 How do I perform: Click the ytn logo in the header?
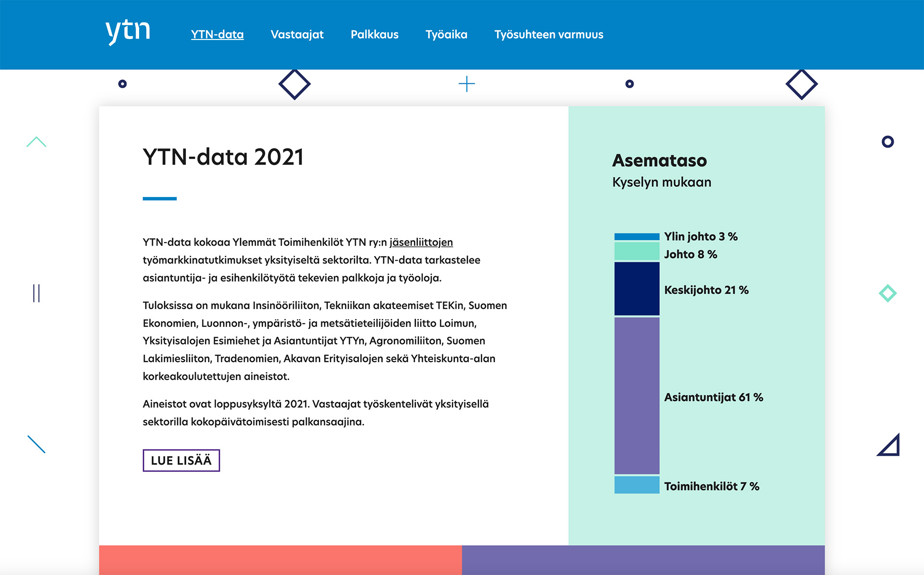point(128,32)
